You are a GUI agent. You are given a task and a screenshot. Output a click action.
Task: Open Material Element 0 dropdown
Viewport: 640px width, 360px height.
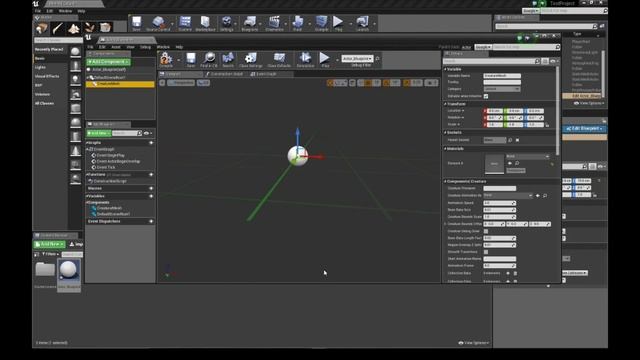527,156
